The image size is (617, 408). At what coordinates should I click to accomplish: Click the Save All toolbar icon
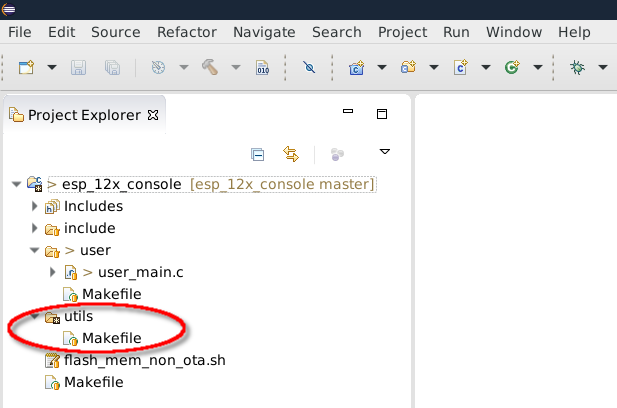[x=113, y=67]
